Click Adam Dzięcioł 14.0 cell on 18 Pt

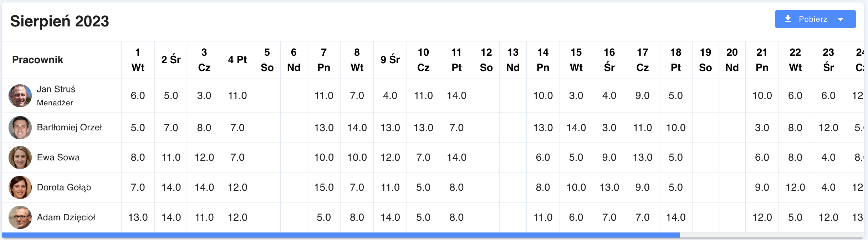676,217
